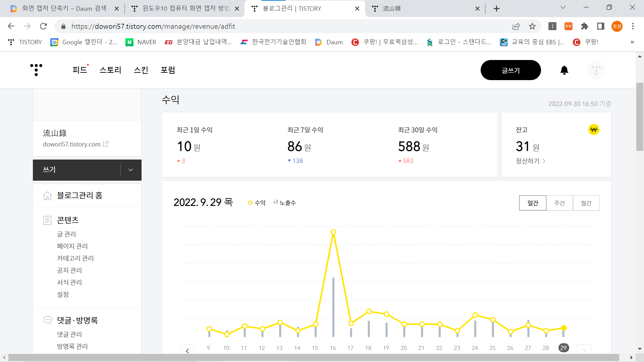This screenshot has height=362, width=644.
Task: Bookmark this page with star icon
Action: point(532,26)
